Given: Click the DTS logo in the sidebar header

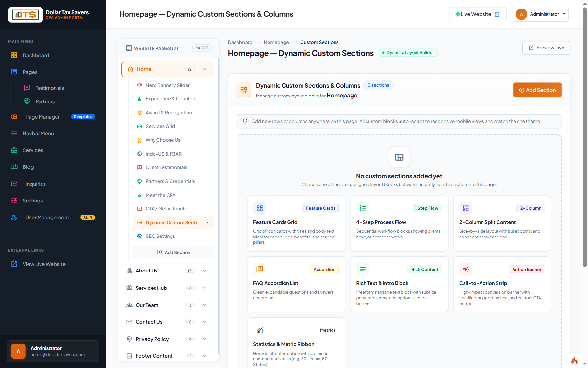Looking at the screenshot, I should 25,15.
